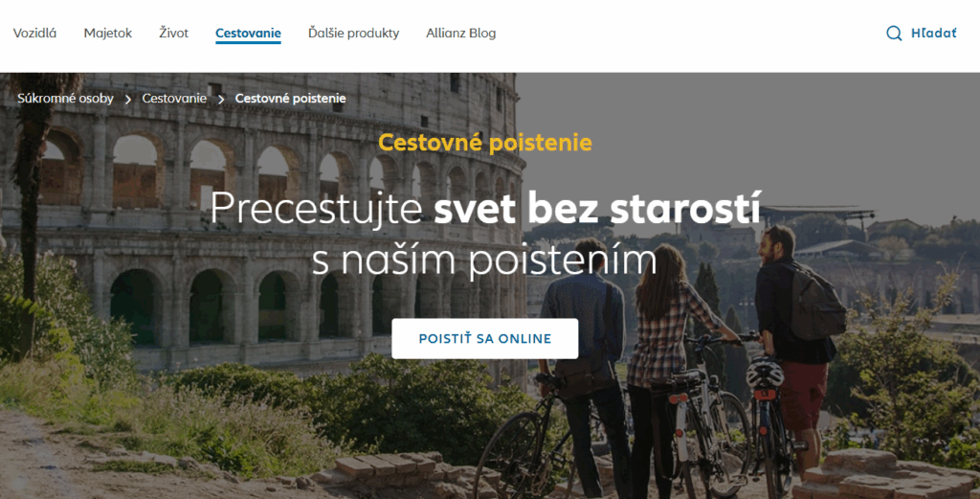The height and width of the screenshot is (499, 980).
Task: Open the Cestovanie breadcrumb link
Action: 174,99
